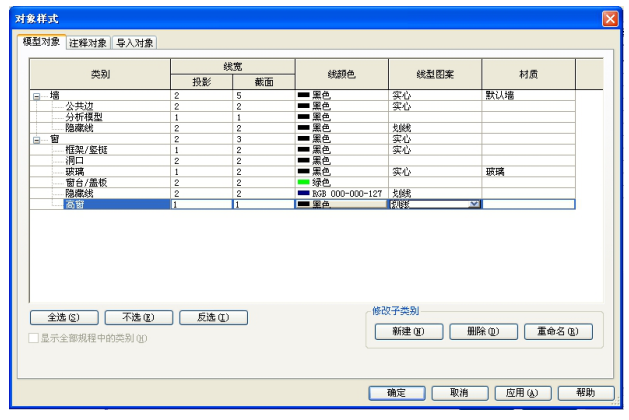Screen dimensions: 629x420
Task: Close the 对象样式 dialog window
Action: pos(609,19)
